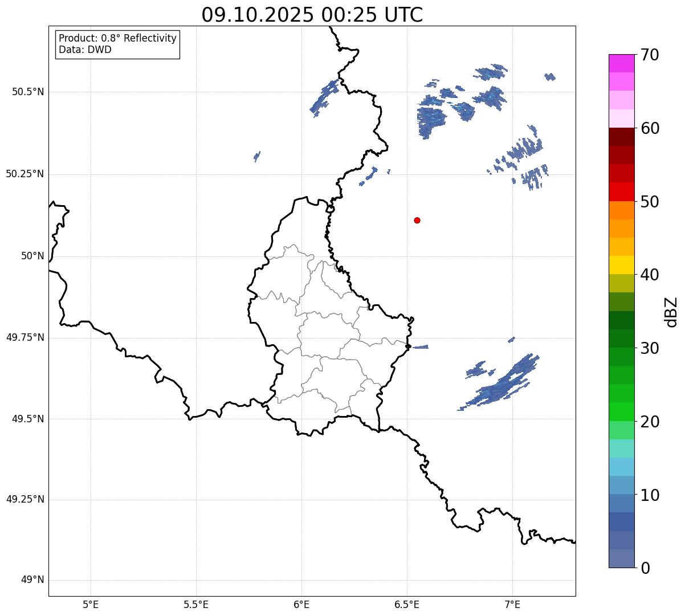
Task: Click the 'Product: 0.8° Reflectivity' label
Action: pos(118,38)
